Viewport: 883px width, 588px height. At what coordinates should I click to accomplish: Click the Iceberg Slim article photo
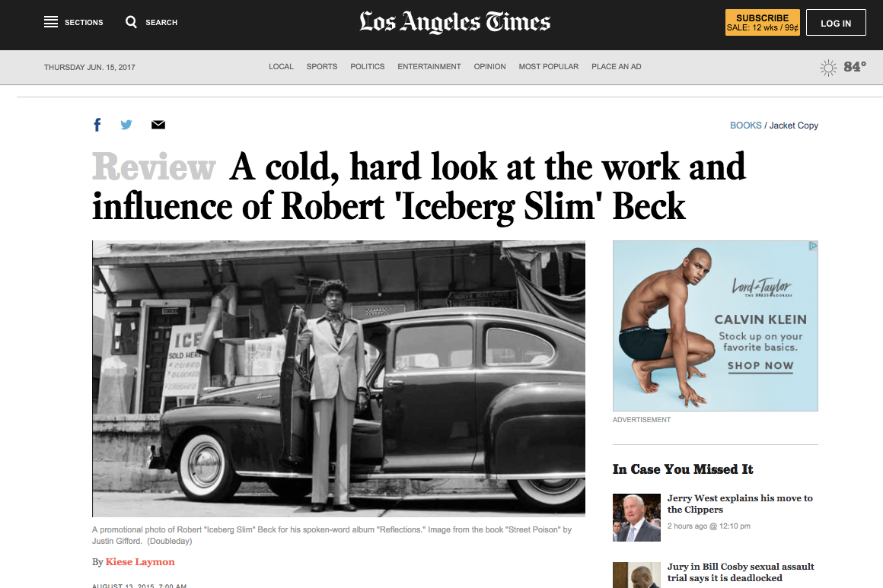coord(339,379)
